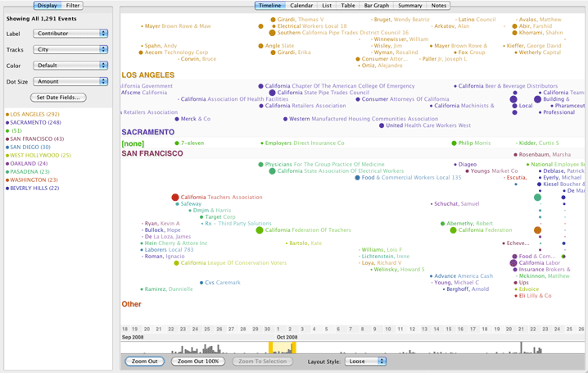Click the Food & Commercial Workers Local 135 dot
This screenshot has height=373, width=588.
pyautogui.click(x=357, y=178)
